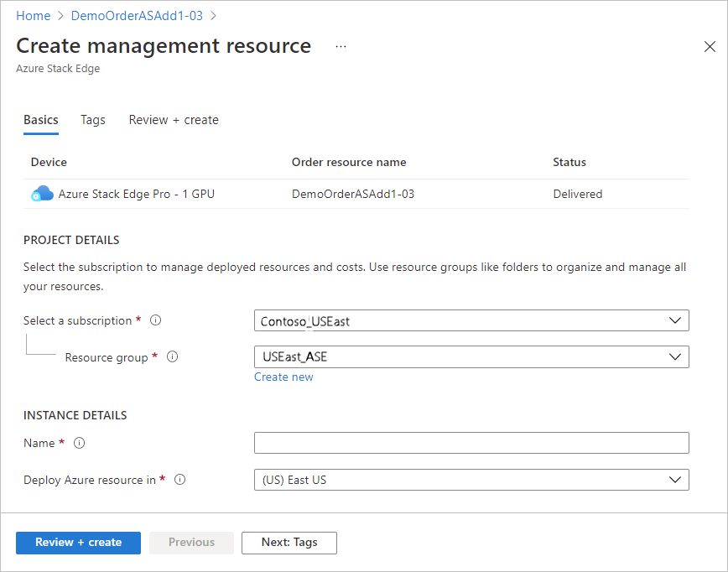Select the Basics tab
This screenshot has width=728, height=572.
click(40, 120)
